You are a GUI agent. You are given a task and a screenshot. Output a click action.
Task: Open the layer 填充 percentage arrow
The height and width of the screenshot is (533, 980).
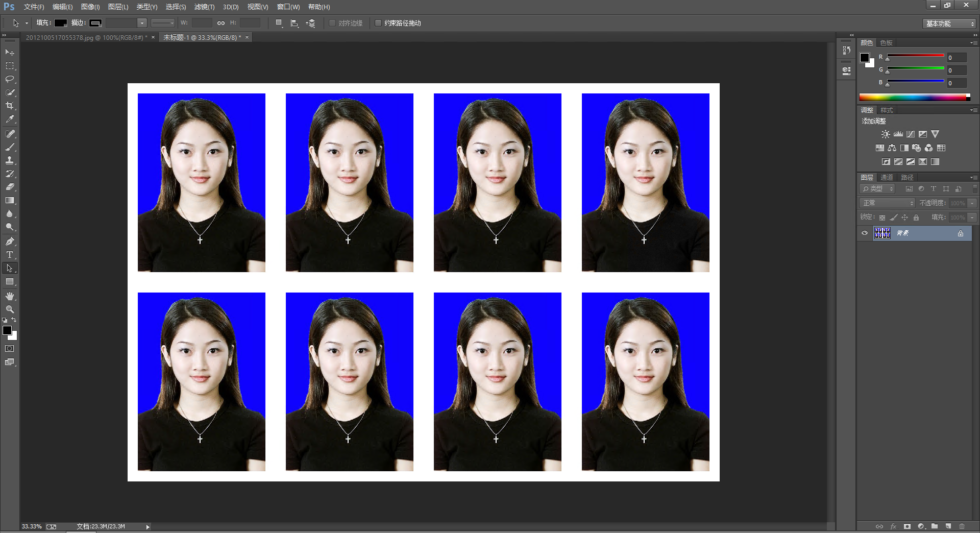coord(972,217)
